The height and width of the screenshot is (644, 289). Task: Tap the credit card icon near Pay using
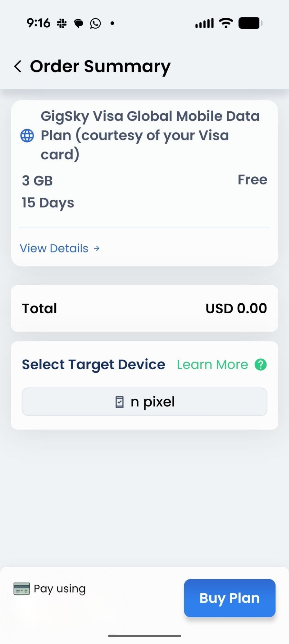22,589
